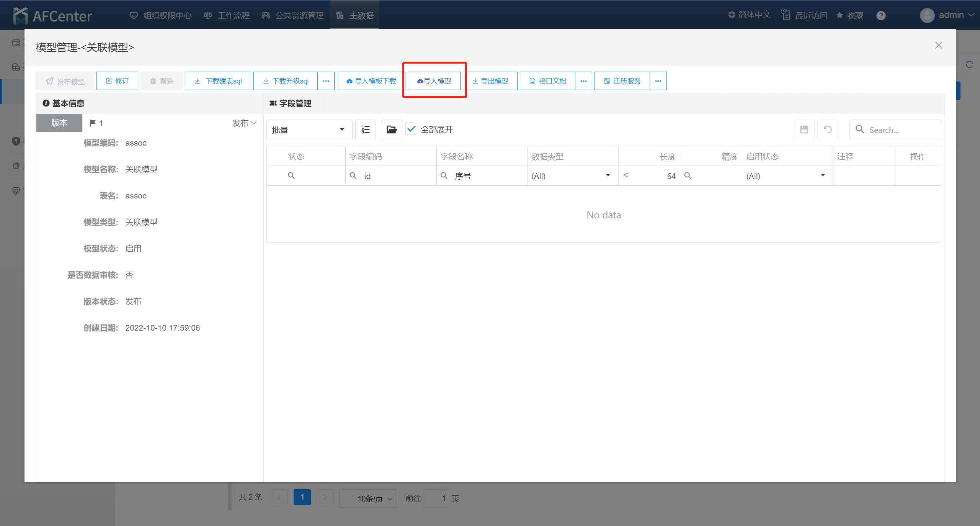This screenshot has height=526, width=980.
Task: Toggle the 全部展开 checkbox
Action: [x=412, y=129]
